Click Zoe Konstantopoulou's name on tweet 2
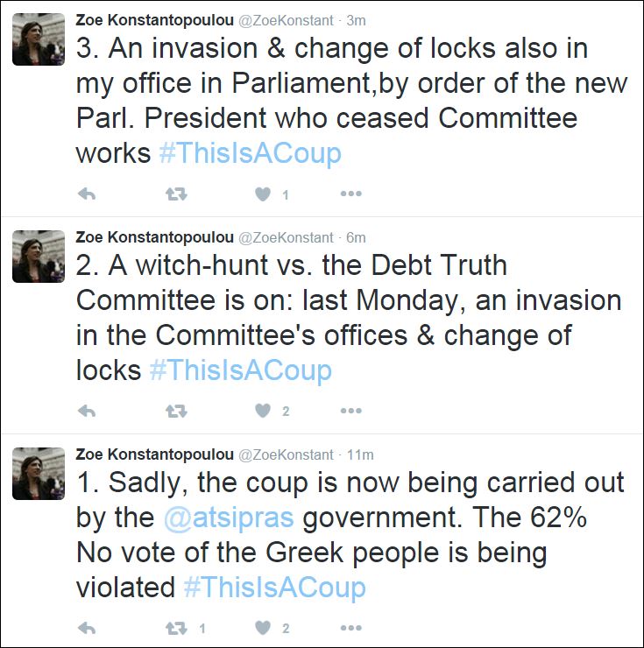The width and height of the screenshot is (644, 648). 154,237
